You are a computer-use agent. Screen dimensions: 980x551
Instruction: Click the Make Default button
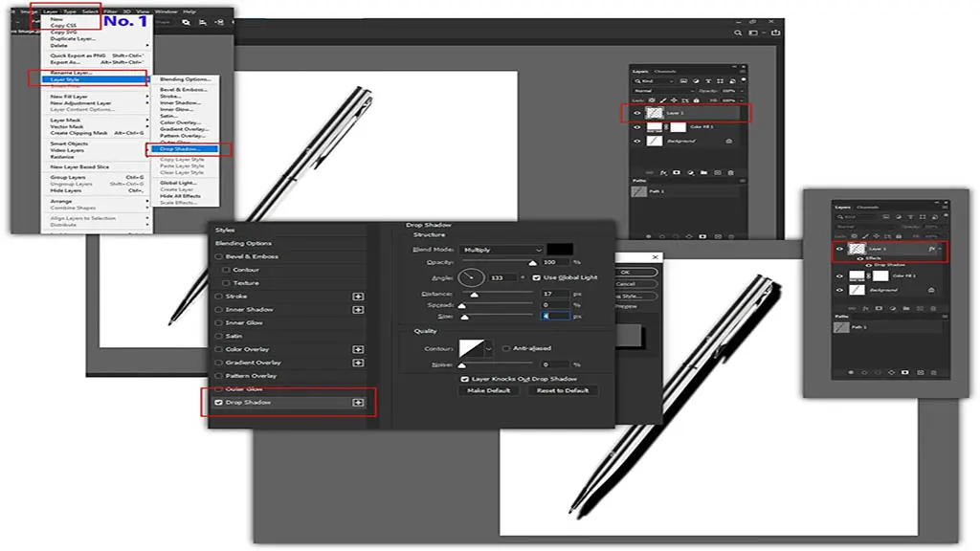point(489,391)
